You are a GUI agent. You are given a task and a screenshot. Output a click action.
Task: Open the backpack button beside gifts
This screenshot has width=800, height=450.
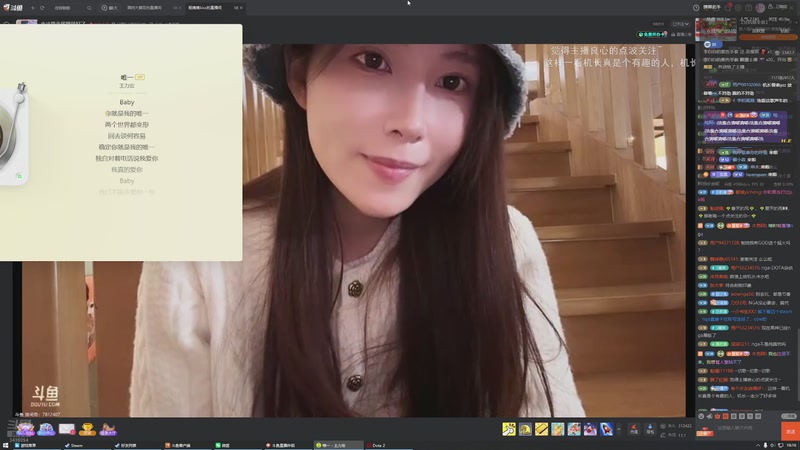(650, 429)
